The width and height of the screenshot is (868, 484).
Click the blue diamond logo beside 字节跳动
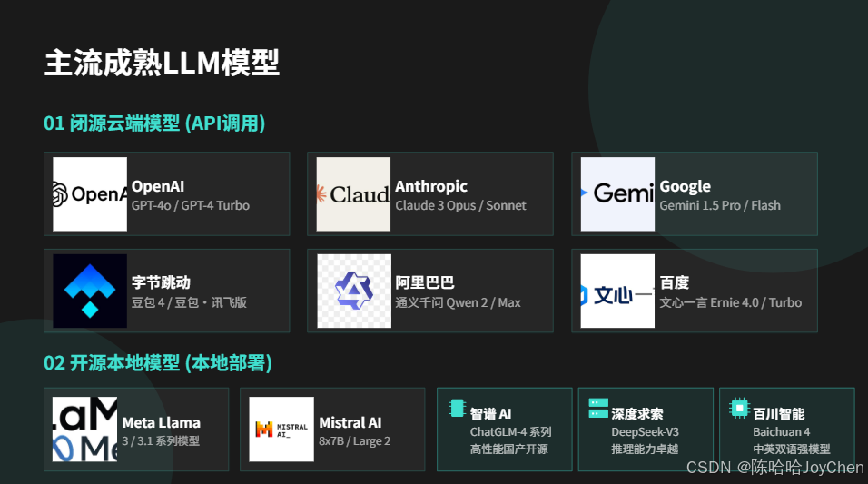coord(90,291)
